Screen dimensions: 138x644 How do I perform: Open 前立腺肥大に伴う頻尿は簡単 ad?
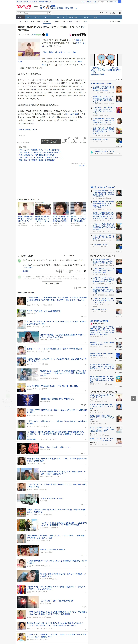[57, 399]
